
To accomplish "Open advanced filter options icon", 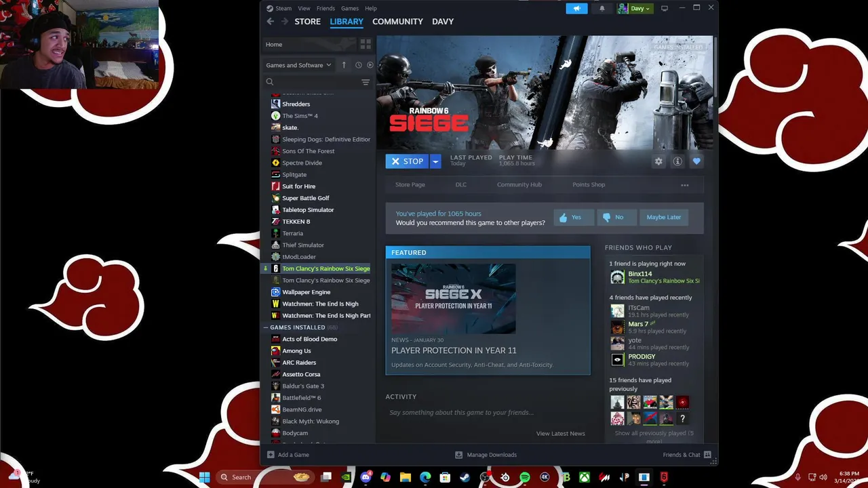I will coord(366,82).
